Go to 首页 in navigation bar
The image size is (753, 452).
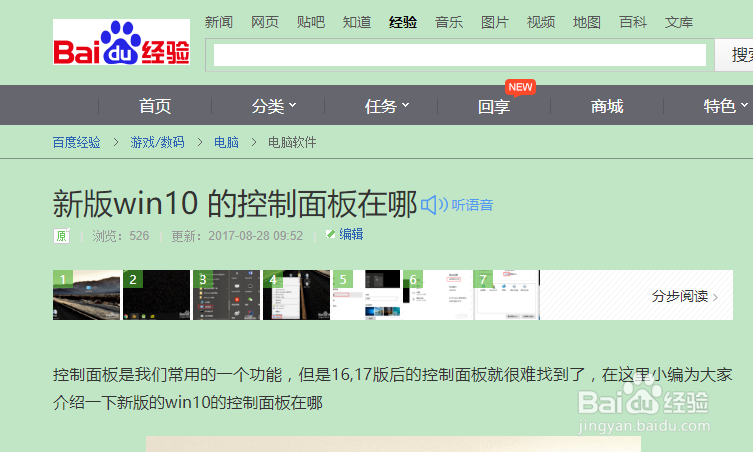click(155, 106)
